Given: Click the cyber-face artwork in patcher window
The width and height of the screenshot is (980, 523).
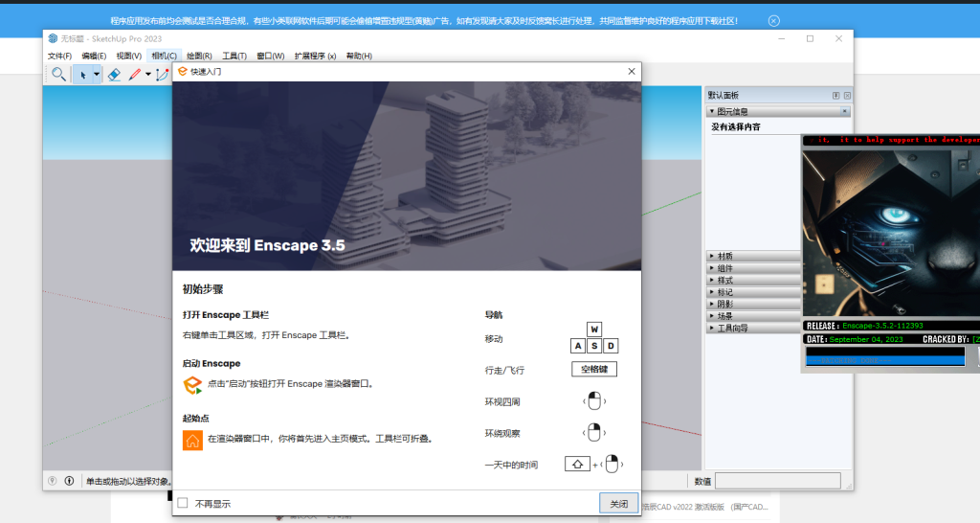Looking at the screenshot, I should pos(891,232).
